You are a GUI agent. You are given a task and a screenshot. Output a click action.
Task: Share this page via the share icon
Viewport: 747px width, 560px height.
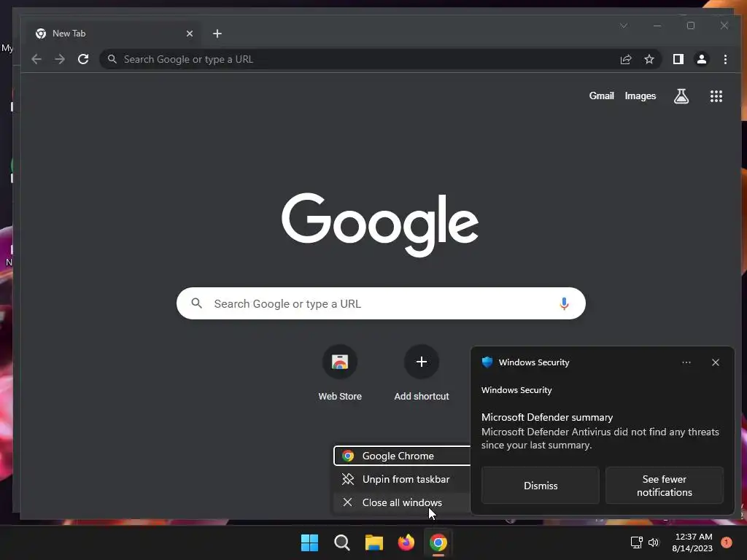pos(626,59)
